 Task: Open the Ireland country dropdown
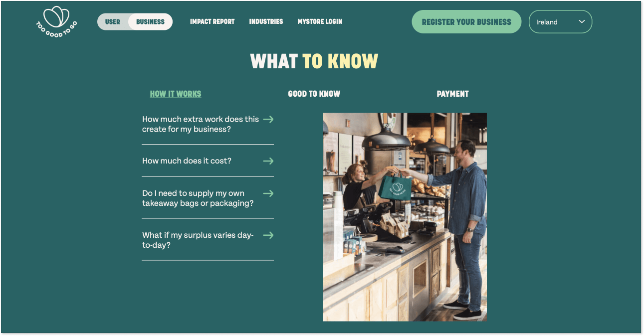click(560, 22)
